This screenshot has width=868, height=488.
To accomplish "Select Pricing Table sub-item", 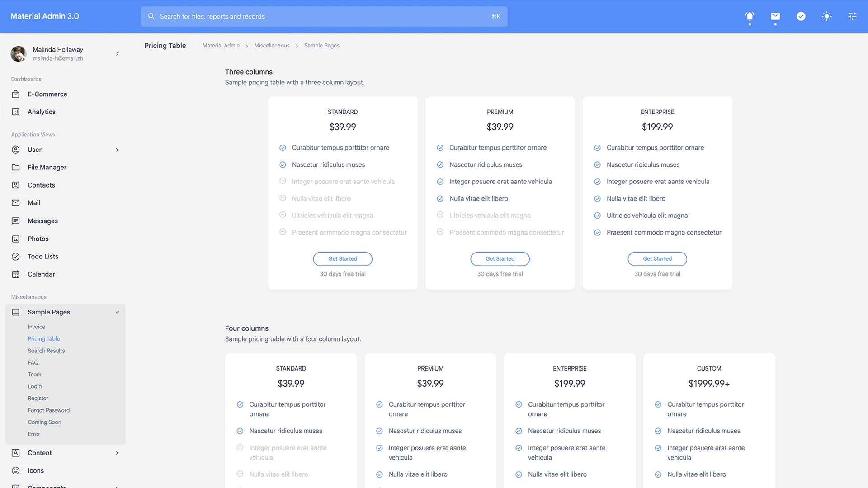I will click(x=44, y=338).
